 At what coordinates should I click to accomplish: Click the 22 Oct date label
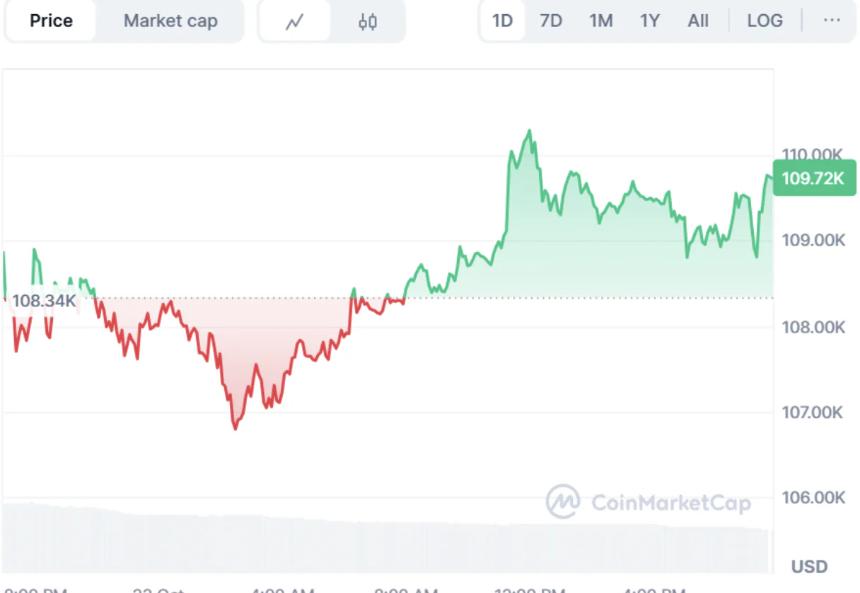[x=156, y=589]
